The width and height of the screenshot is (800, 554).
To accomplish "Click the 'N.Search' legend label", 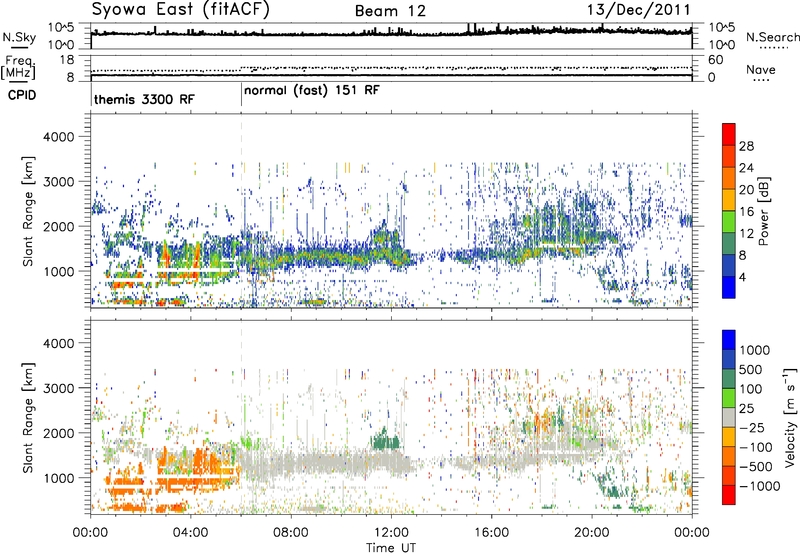I will (x=772, y=37).
